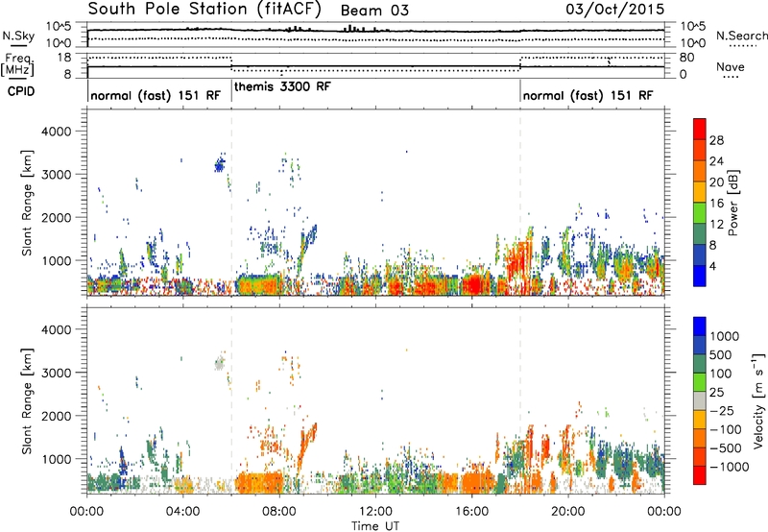Click the Power colorbar segment between 12 and 16
The width and height of the screenshot is (768, 532).
[700, 212]
